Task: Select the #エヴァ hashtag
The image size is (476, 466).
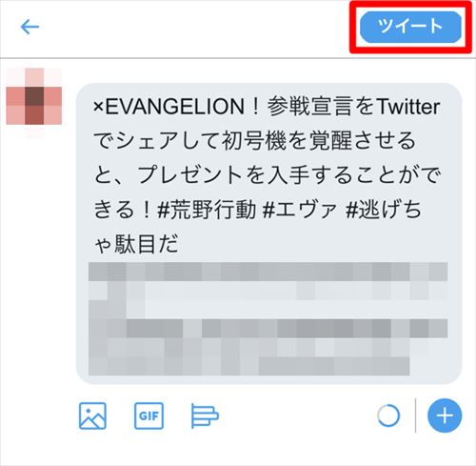Action: point(300,210)
